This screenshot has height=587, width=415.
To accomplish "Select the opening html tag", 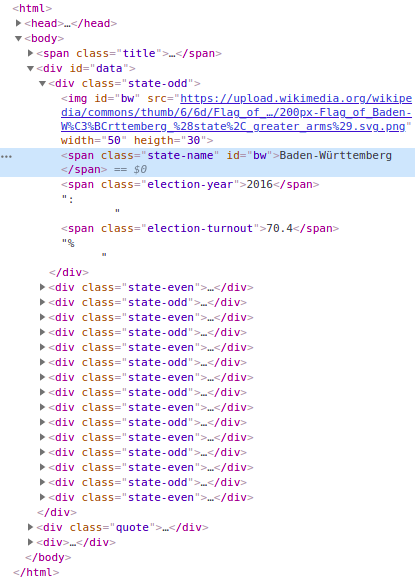I will (x=32, y=8).
